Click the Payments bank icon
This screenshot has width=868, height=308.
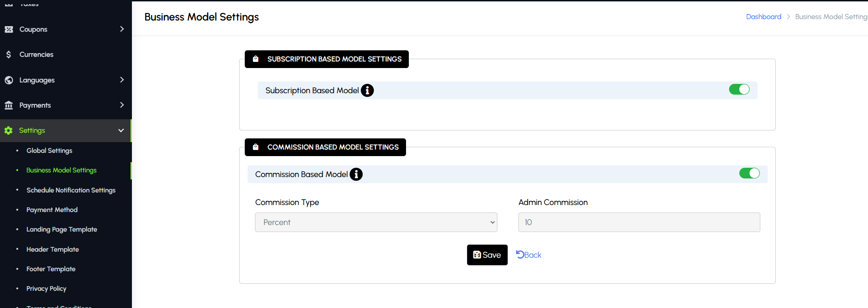point(9,105)
